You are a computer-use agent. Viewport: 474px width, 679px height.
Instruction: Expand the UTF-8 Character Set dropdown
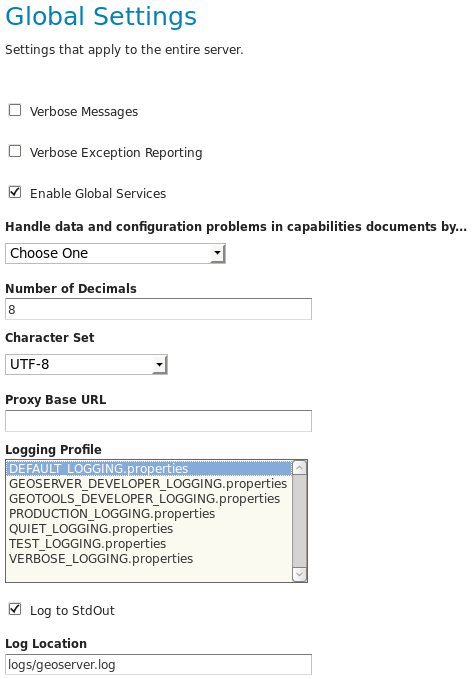tap(86, 365)
